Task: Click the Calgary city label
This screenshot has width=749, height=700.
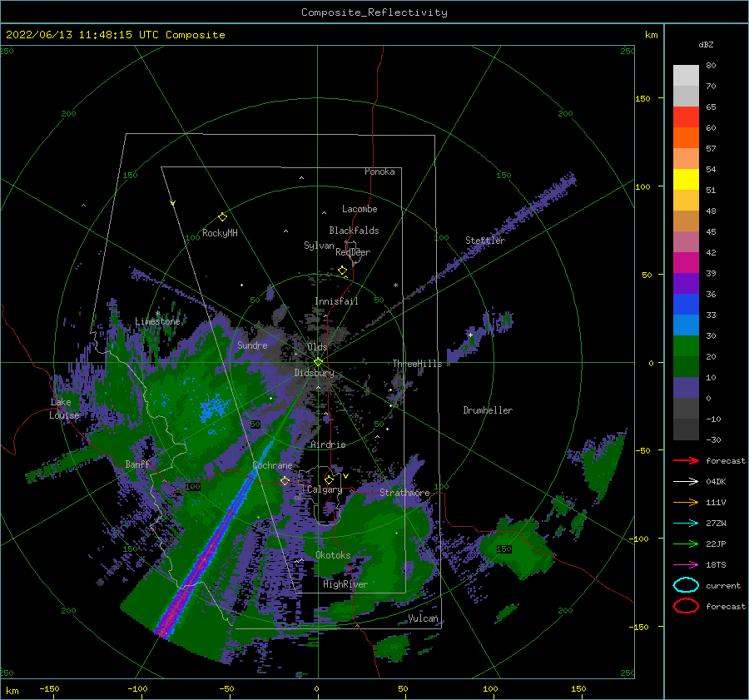Action: point(325,489)
